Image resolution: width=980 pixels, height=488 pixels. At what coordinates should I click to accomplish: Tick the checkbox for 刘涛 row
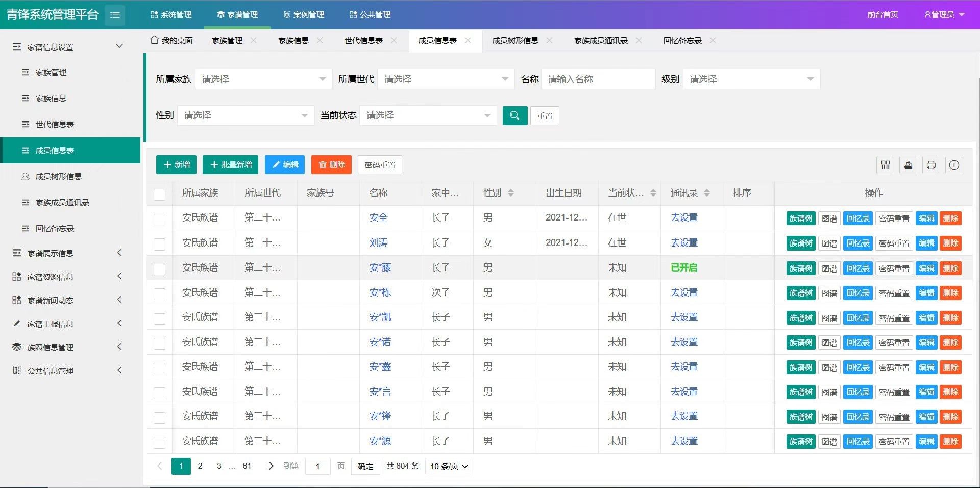(x=160, y=244)
